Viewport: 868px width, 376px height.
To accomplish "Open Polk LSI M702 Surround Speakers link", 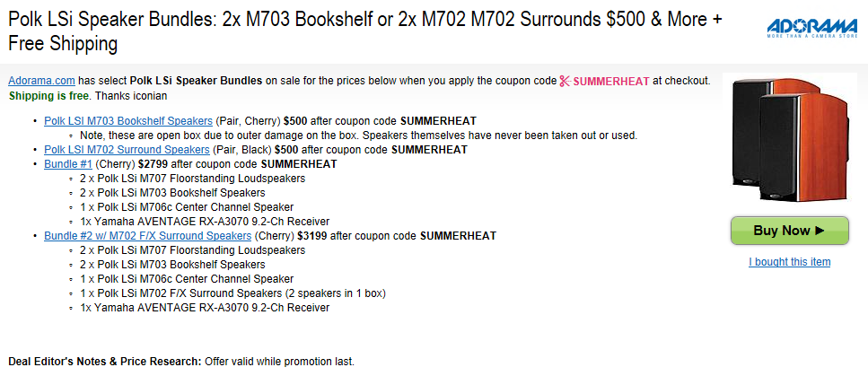I will pos(126,150).
